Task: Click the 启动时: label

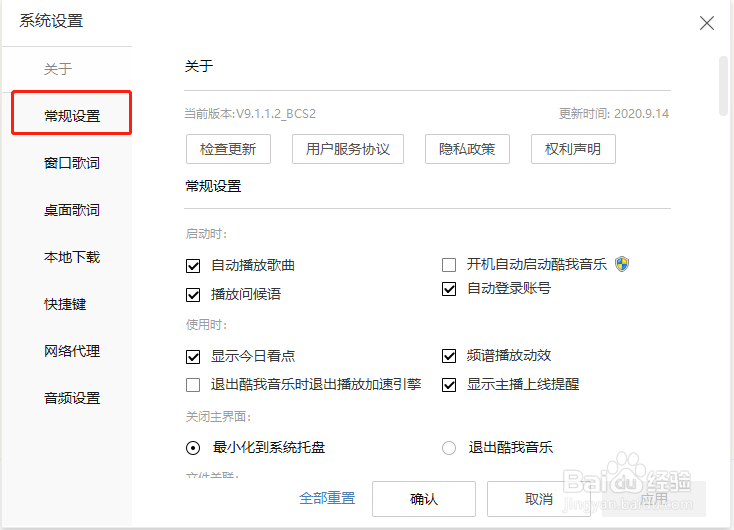Action: [206, 233]
